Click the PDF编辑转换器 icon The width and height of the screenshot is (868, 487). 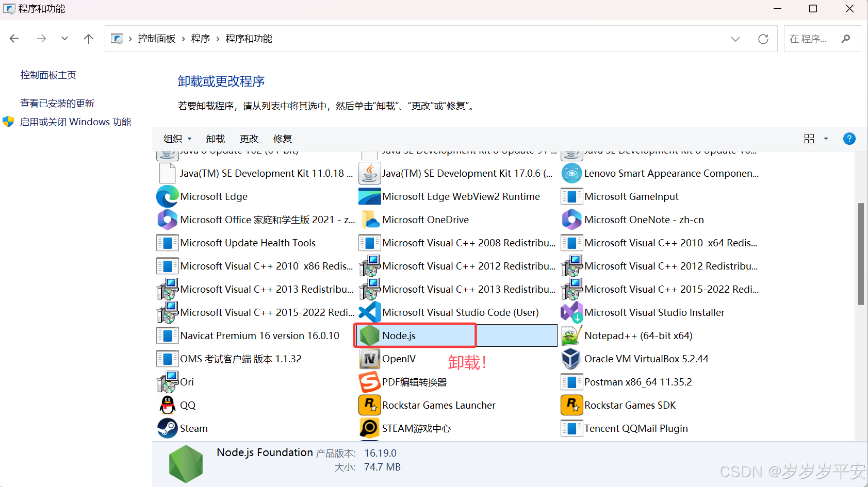coord(369,382)
